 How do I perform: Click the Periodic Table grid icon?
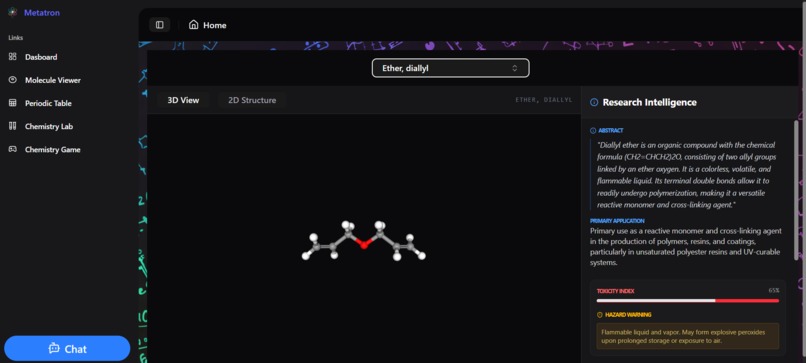coord(13,103)
